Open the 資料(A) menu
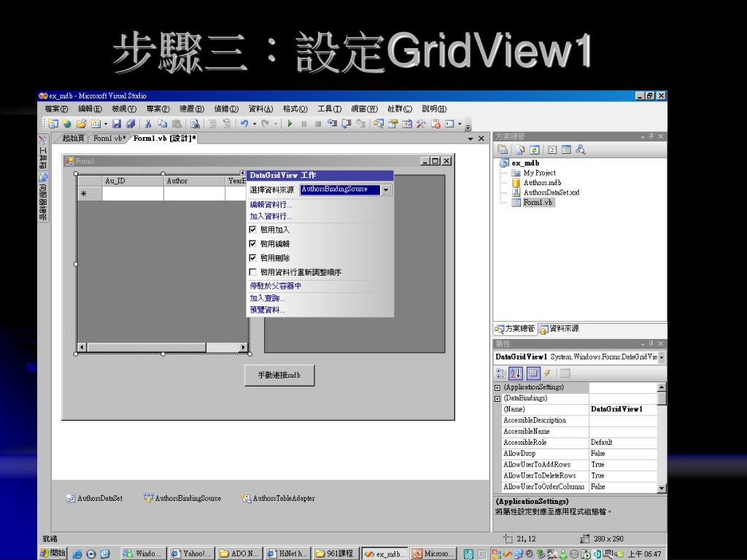Screen dimensions: 747x560 point(260,109)
